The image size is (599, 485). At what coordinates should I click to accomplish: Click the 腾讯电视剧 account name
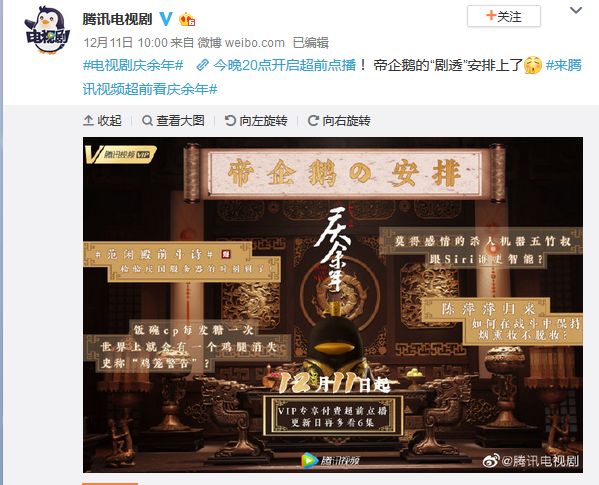117,19
